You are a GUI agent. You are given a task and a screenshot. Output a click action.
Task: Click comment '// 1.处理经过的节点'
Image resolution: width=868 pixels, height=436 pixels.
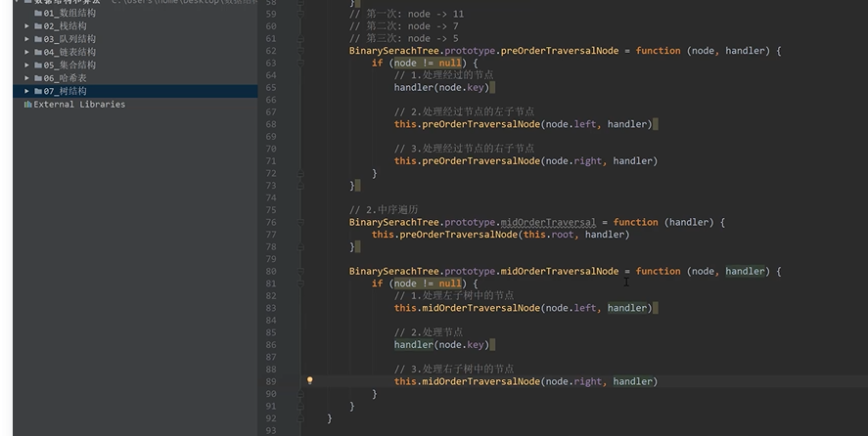[x=443, y=74]
